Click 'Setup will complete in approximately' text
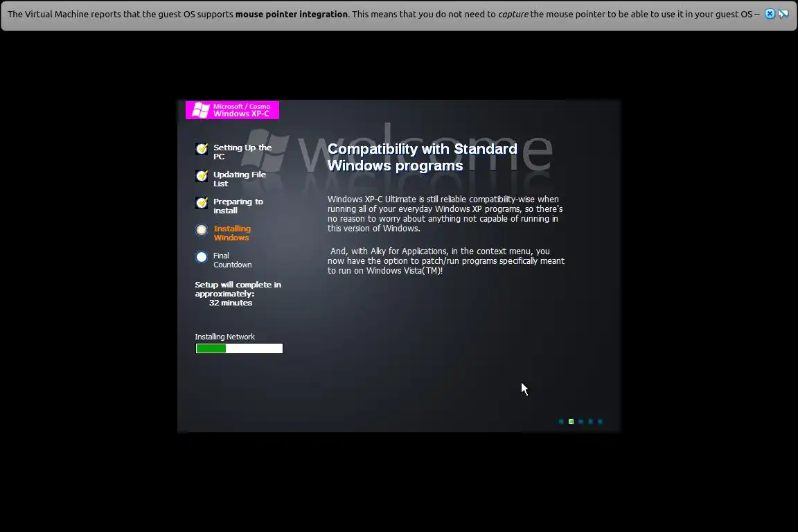This screenshot has width=798, height=532. [x=238, y=289]
